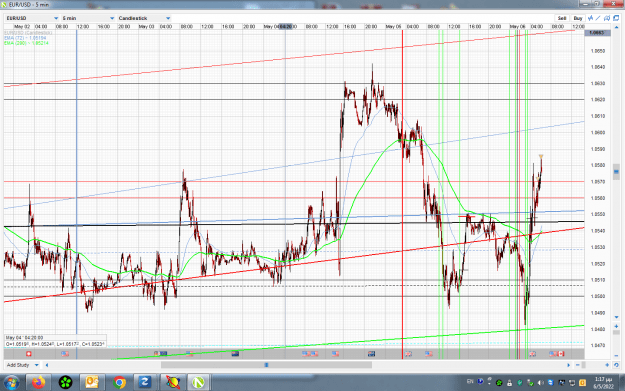Click horizontal zoom out minus icon

pyautogui.click(x=578, y=365)
